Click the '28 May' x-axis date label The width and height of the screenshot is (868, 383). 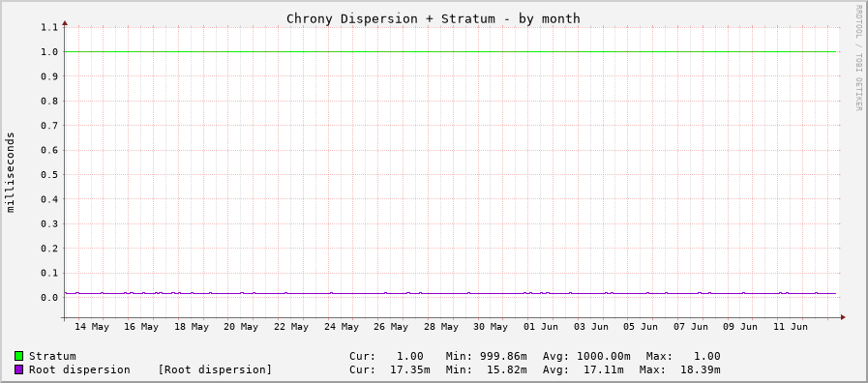click(441, 327)
